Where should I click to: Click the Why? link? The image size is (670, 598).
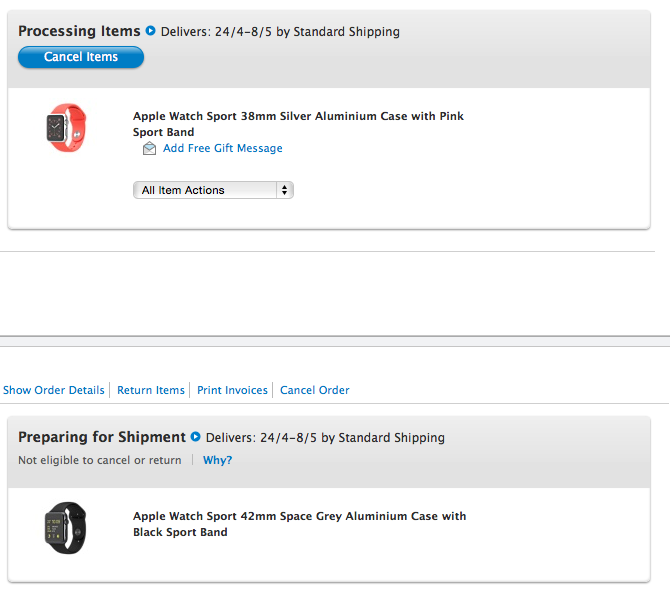(217, 460)
